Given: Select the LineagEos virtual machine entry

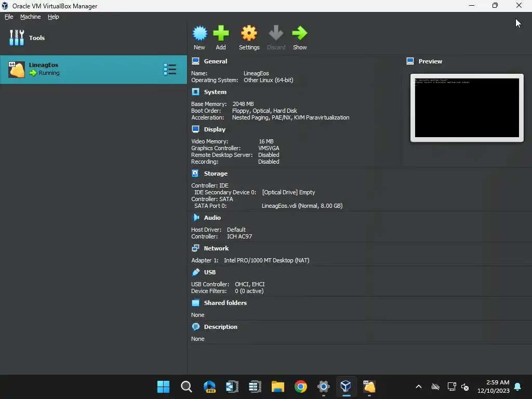Looking at the screenshot, I should point(94,70).
